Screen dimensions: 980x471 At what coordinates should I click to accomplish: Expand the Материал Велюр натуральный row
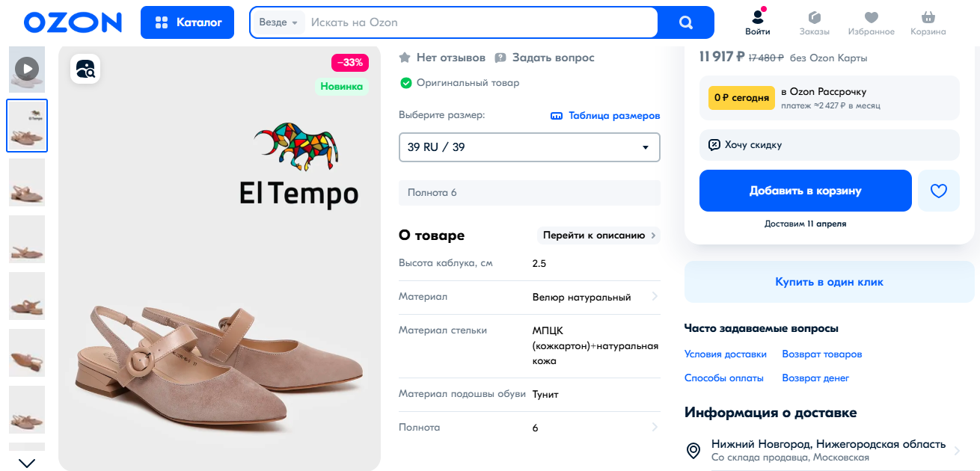pos(530,297)
